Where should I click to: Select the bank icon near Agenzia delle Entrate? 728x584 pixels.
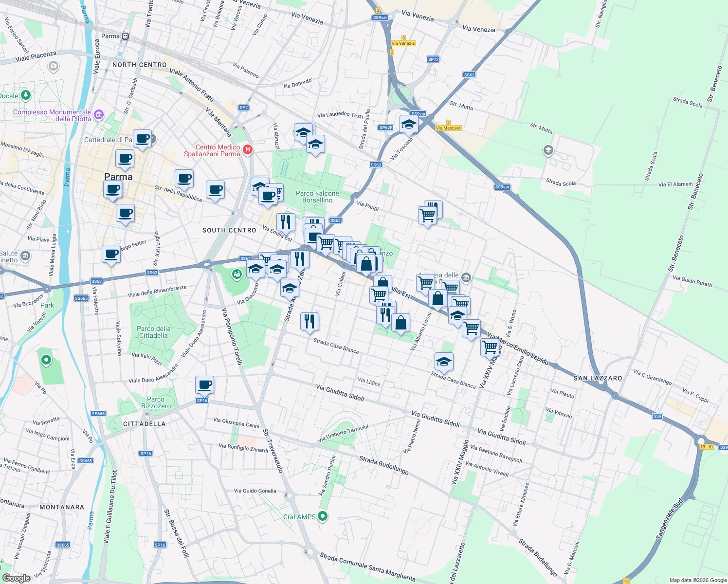[x=466, y=277]
